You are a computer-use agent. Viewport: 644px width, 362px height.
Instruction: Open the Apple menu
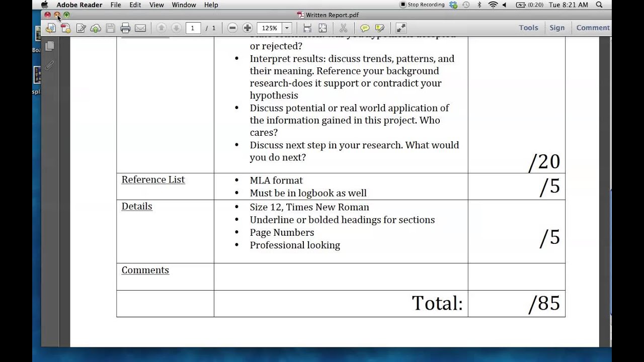pos(44,5)
